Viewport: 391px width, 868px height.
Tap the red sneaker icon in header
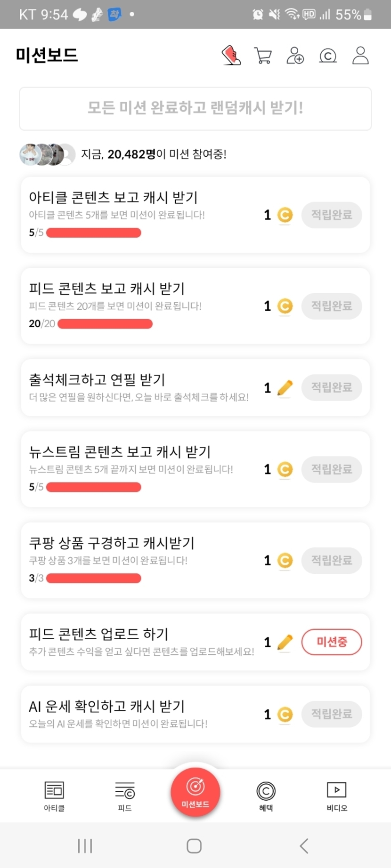pos(231,56)
